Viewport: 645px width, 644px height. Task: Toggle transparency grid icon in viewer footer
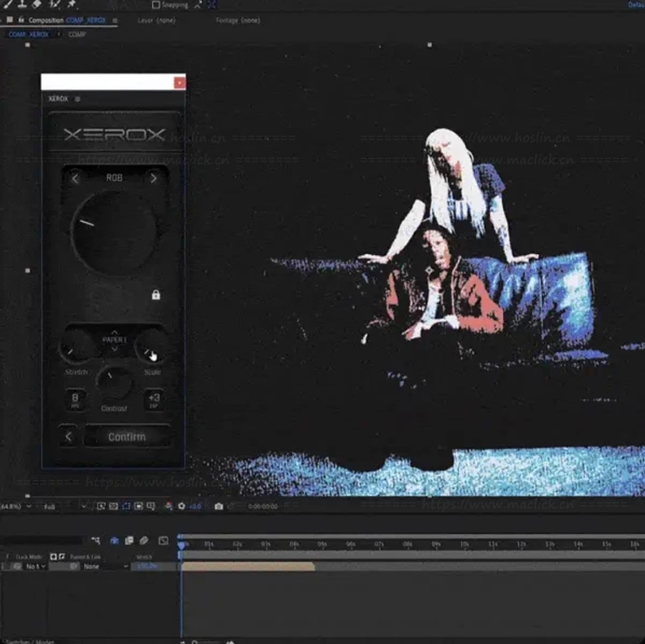[x=114, y=506]
